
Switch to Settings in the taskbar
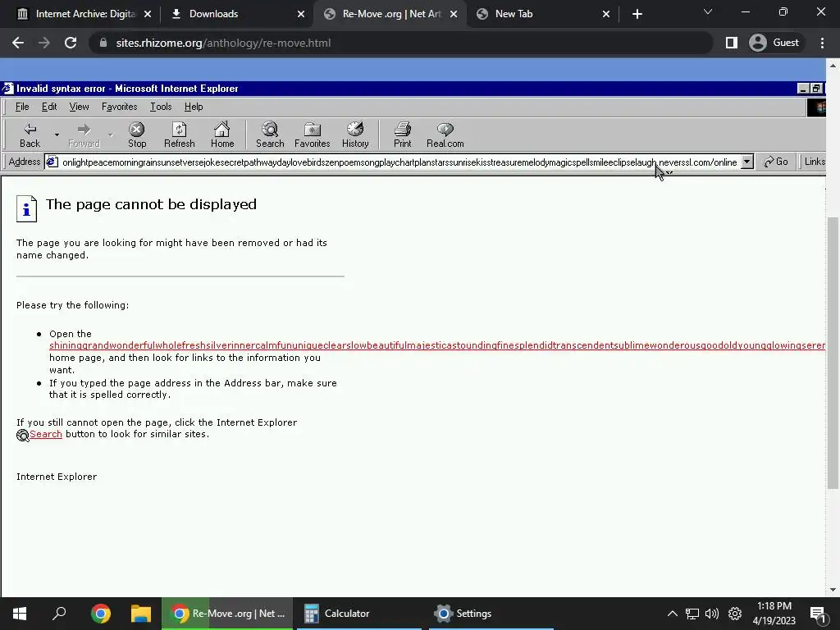coord(491,614)
